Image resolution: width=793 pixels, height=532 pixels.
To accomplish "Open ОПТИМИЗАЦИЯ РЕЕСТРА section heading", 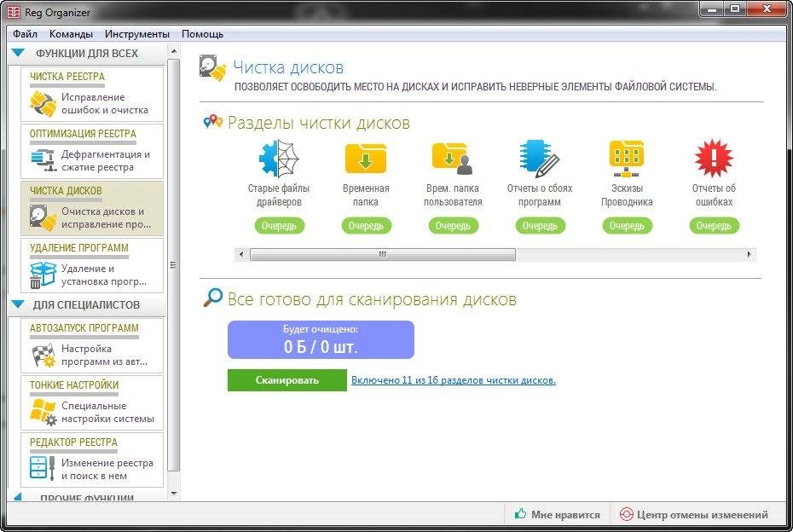I will (x=83, y=134).
